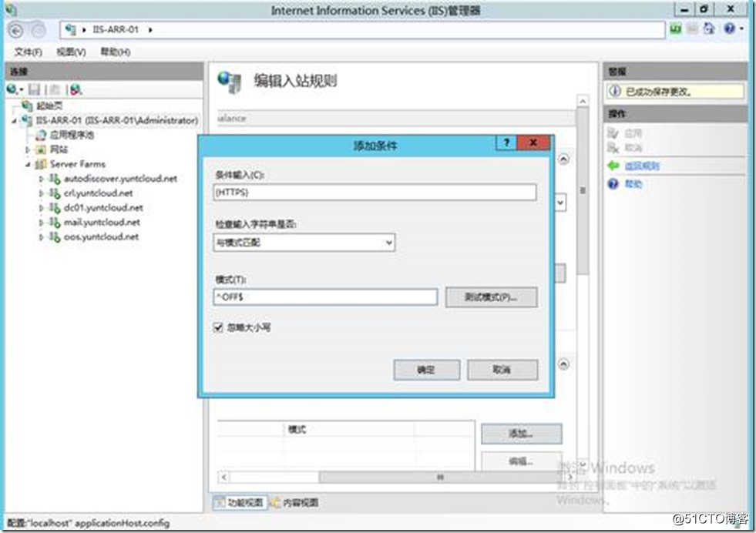This screenshot has width=756, height=533.
Task: Click the blue help icon in actions pane
Action: click(x=613, y=183)
